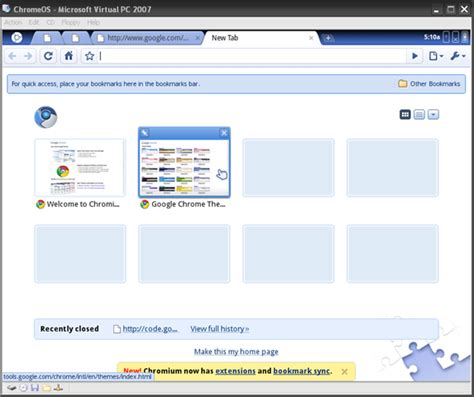Click floppy disk icon in Virtual PC status bar
This screenshot has width=474, height=397.
(35, 388)
